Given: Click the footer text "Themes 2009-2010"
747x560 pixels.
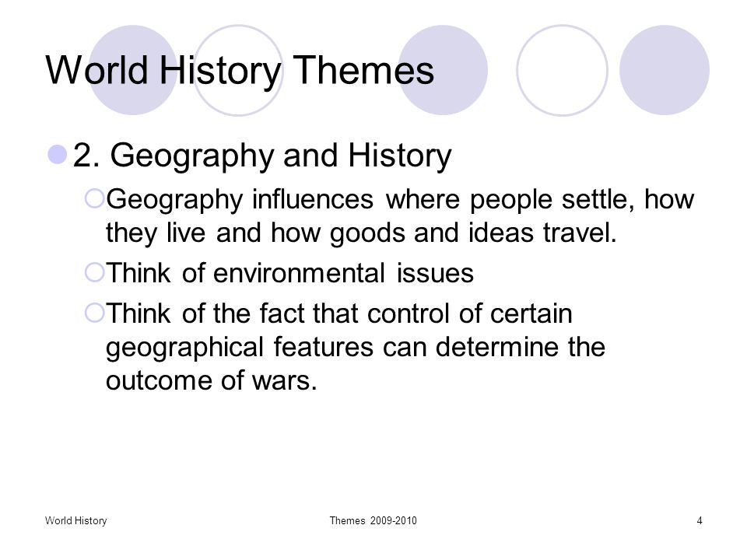Looking at the screenshot, I should 373,521.
